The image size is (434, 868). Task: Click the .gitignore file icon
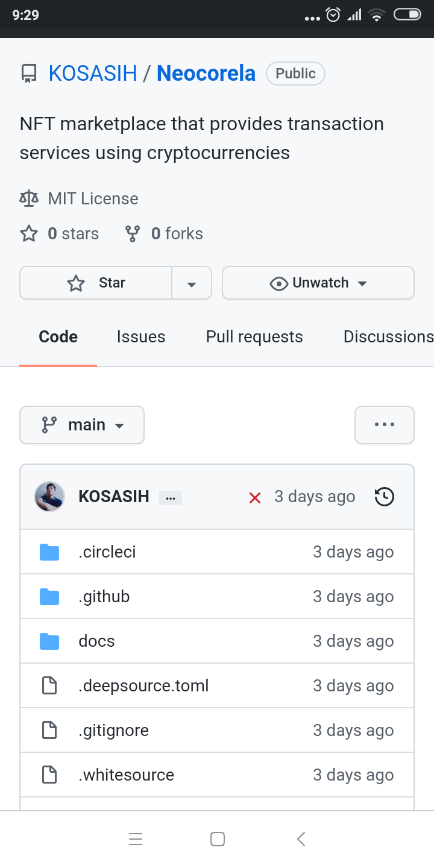pos(49,731)
